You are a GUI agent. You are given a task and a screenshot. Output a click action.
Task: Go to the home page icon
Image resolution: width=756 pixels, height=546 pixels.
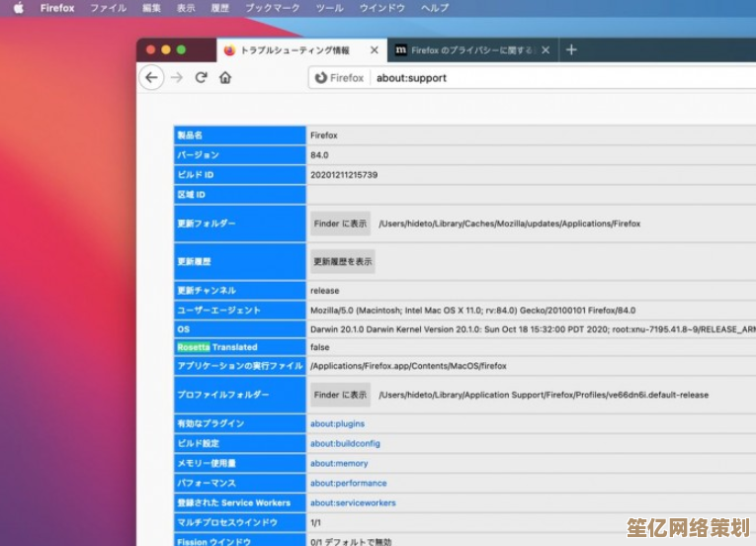(x=225, y=77)
